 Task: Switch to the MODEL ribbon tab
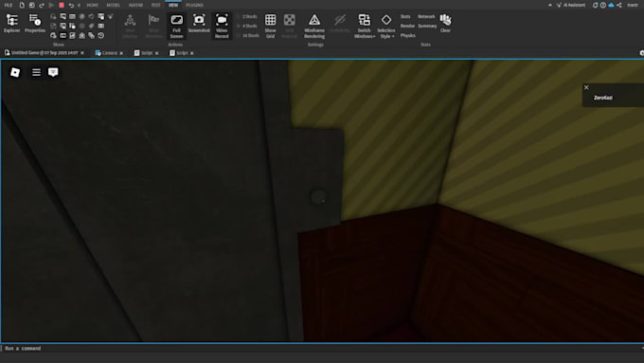[x=114, y=5]
